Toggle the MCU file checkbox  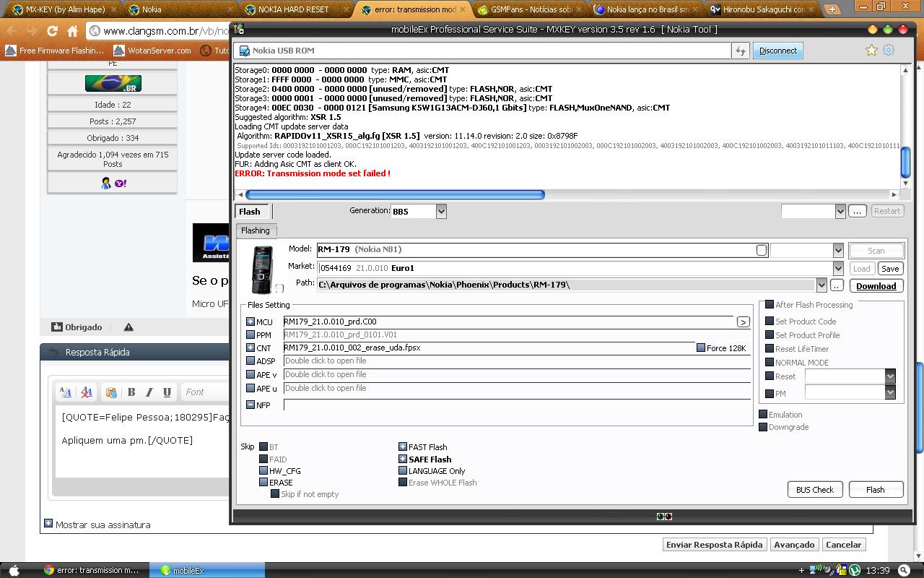pyautogui.click(x=250, y=322)
